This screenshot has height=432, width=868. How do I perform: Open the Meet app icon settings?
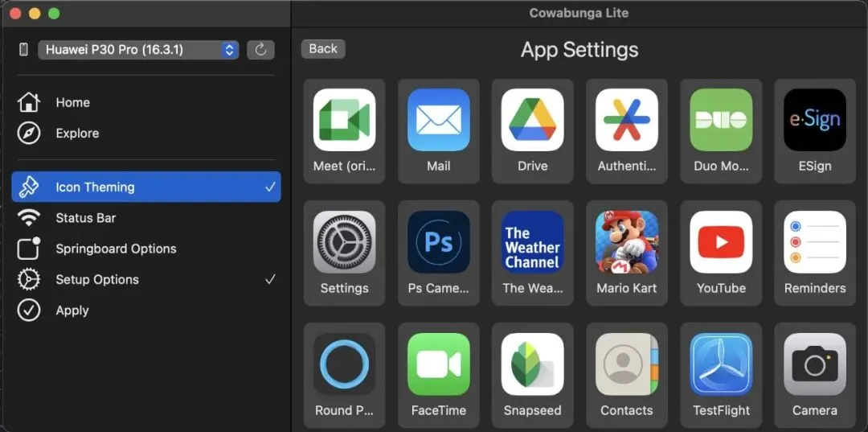tap(344, 120)
